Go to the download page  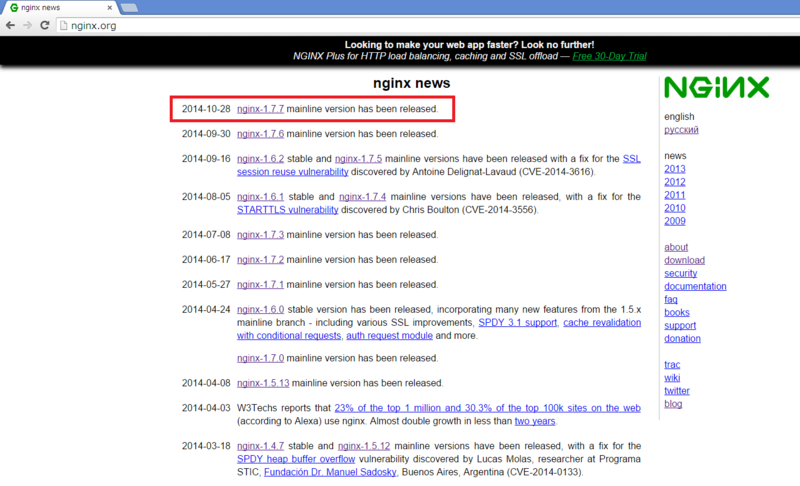[684, 260]
